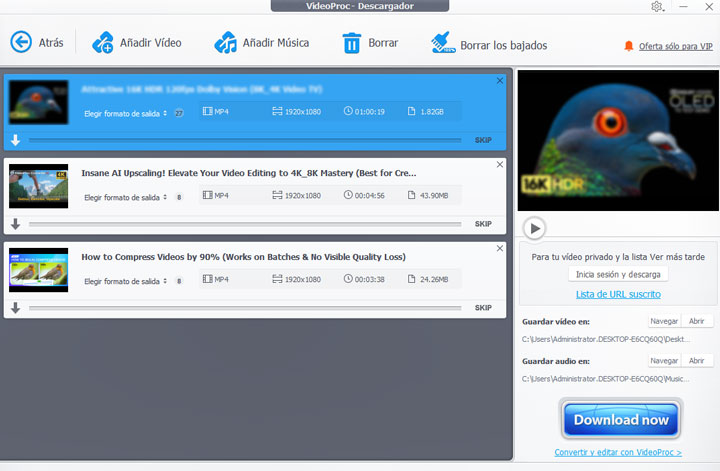Click the 8 formats badge on How to Compress Videos
This screenshot has height=471, width=720.
coord(179,281)
